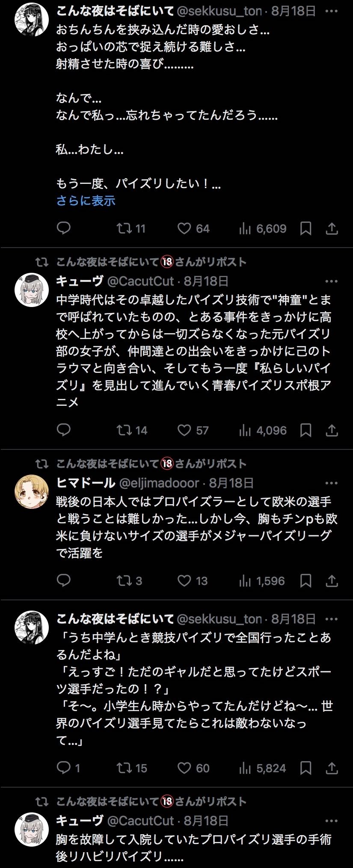The image size is (353, 868).
Task: Expand the first tweet with さらに表示
Action: [86, 201]
